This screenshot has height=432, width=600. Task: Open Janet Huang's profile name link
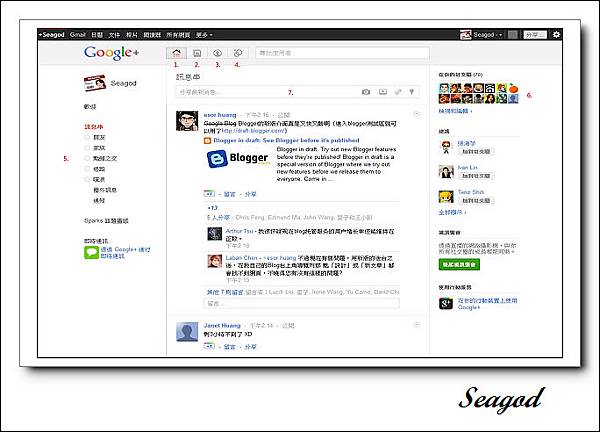[222, 326]
